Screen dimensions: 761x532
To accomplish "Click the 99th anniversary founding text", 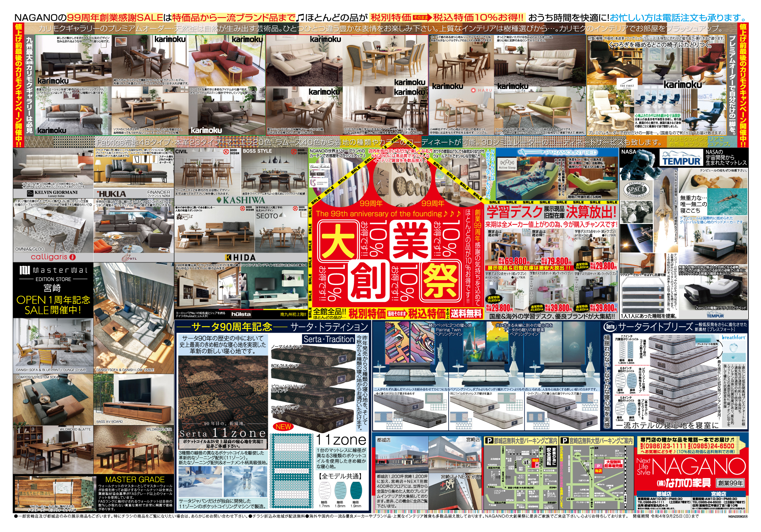I will click(388, 214).
